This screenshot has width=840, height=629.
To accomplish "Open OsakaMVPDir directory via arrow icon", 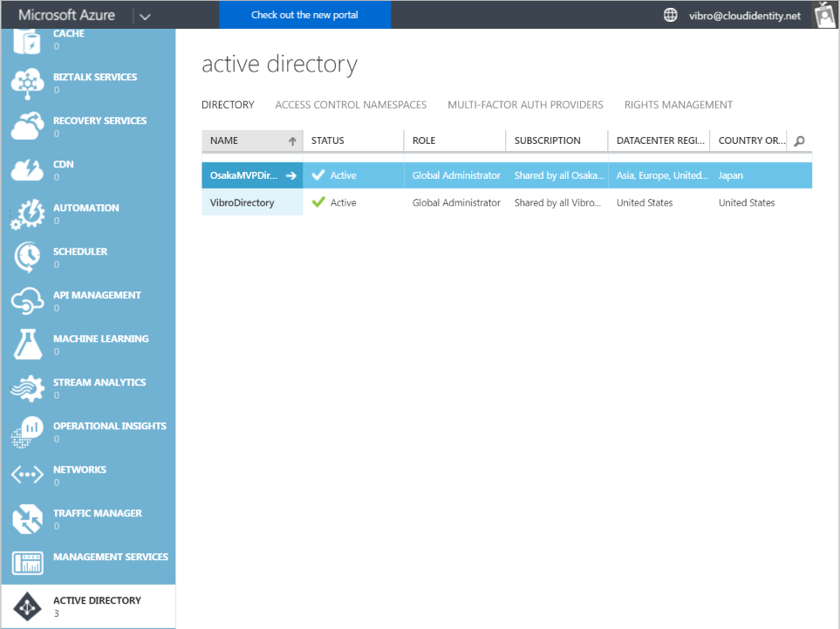I will (290, 175).
